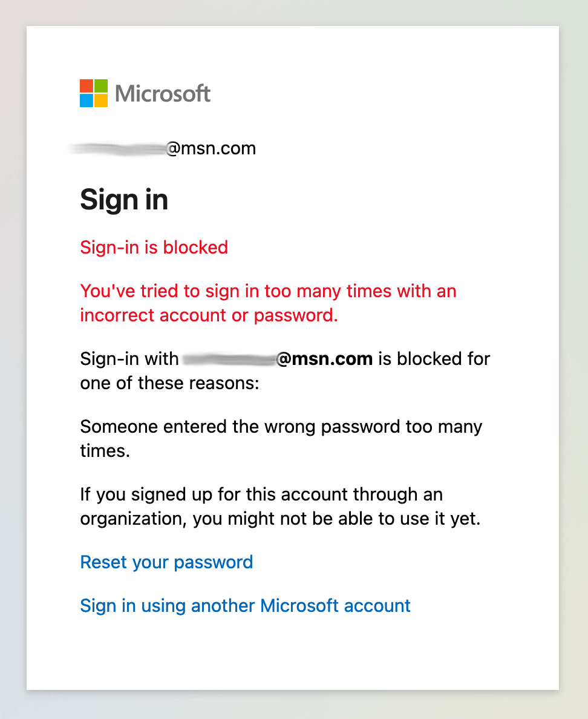This screenshot has width=588, height=719.
Task: Select the blurred username after Sign-in with
Action: [229, 359]
